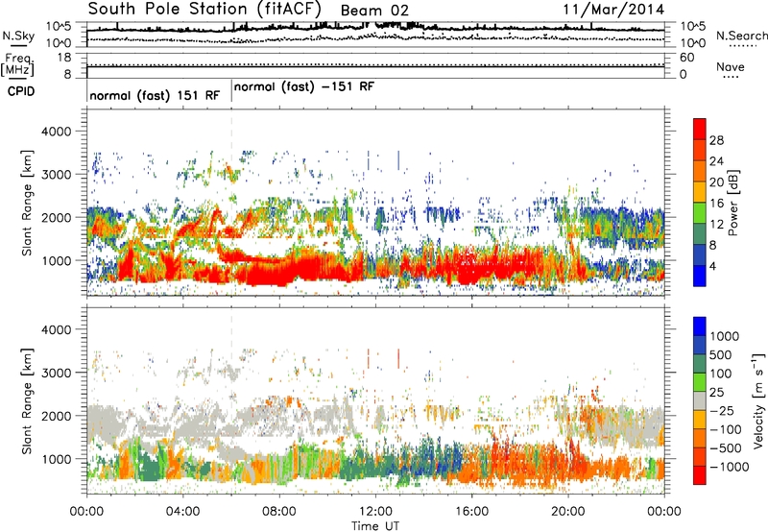Click the '1000' tick on the power panel
Image resolution: width=768 pixels, height=532 pixels.
(57, 260)
